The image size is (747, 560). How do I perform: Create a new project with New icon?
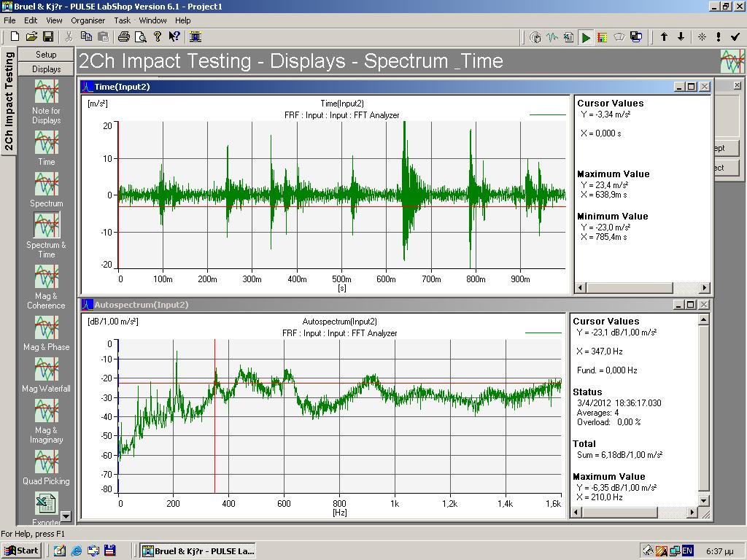click(x=15, y=36)
